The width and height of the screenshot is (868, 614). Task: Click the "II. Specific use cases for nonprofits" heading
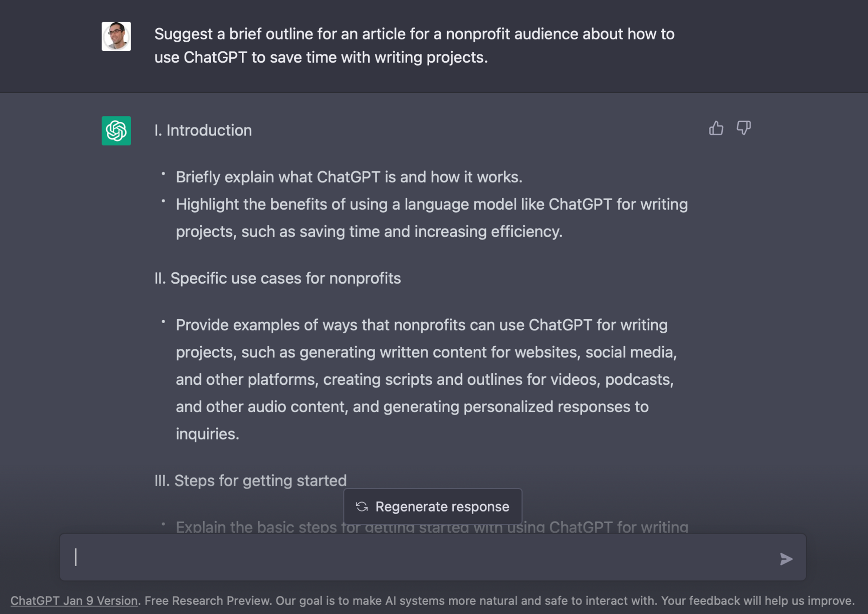point(278,278)
